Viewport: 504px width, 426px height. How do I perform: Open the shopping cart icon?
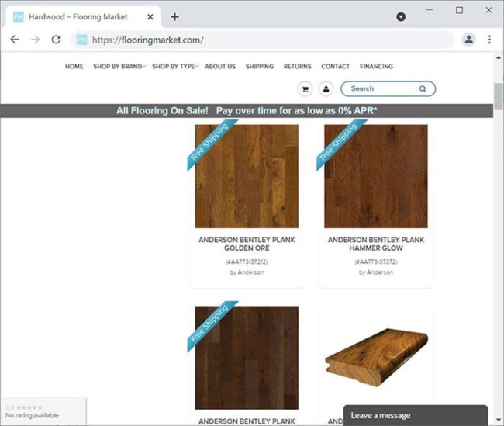point(305,88)
